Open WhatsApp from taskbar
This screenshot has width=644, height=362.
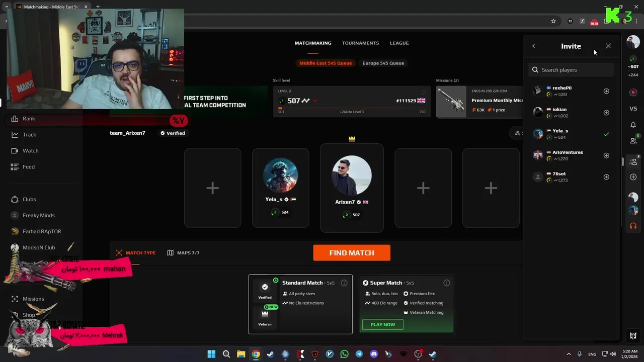coord(344,354)
